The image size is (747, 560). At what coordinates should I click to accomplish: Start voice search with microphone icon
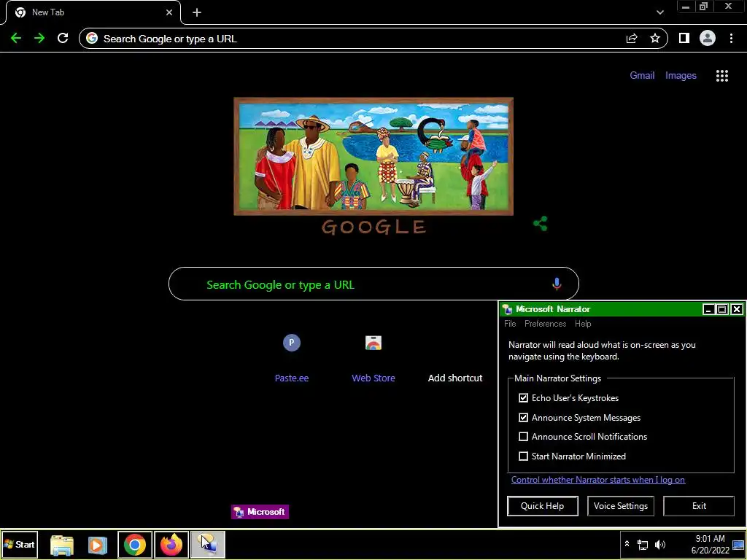tap(557, 284)
